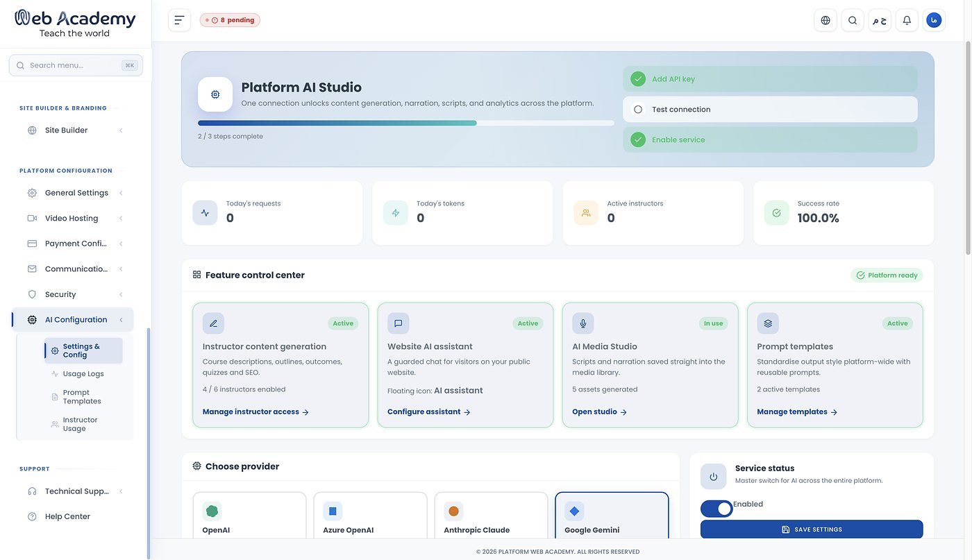Open the notifications bell icon
The width and height of the screenshot is (972, 560).
pos(907,20)
